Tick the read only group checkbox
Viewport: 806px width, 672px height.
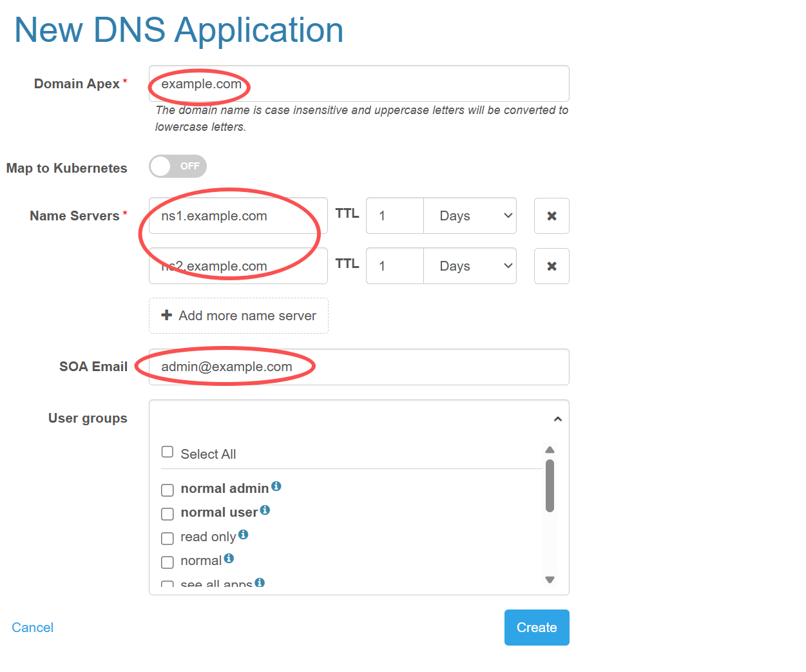[x=168, y=538]
